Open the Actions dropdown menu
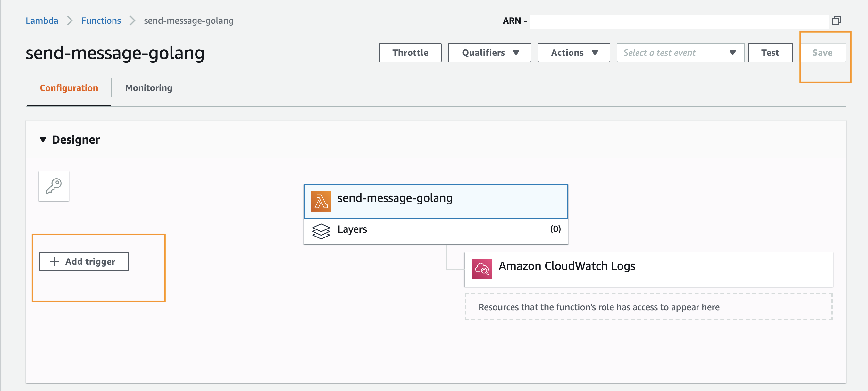Viewport: 868px width, 391px height. click(x=574, y=53)
